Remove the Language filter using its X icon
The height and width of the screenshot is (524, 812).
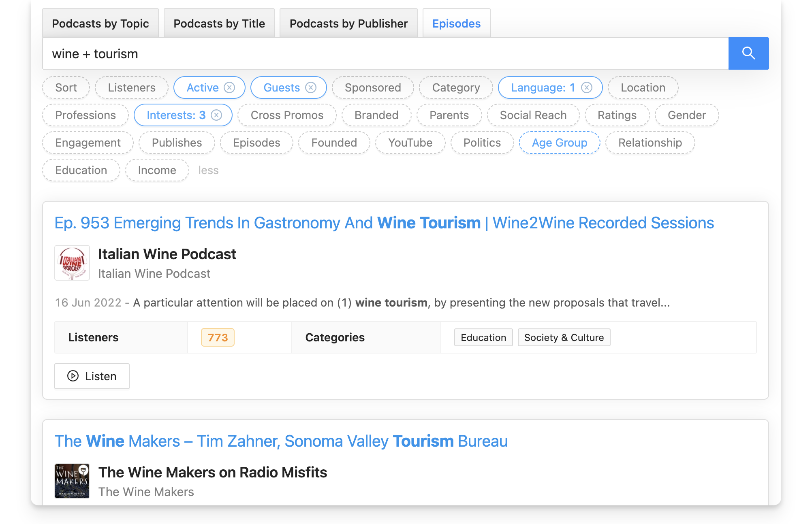587,87
